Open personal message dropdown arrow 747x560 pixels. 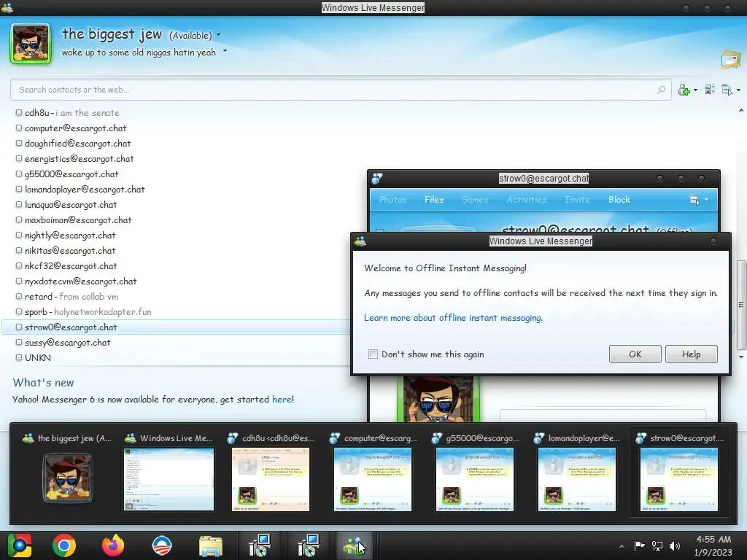pos(225,51)
